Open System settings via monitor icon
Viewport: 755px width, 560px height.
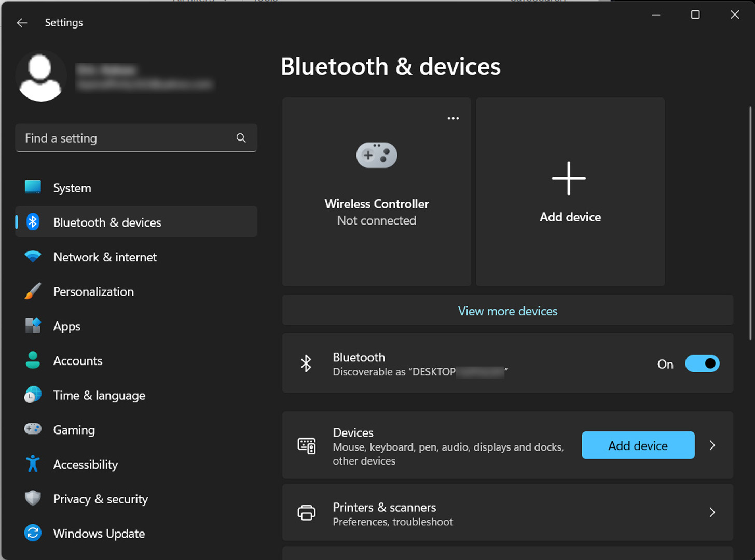tap(33, 187)
